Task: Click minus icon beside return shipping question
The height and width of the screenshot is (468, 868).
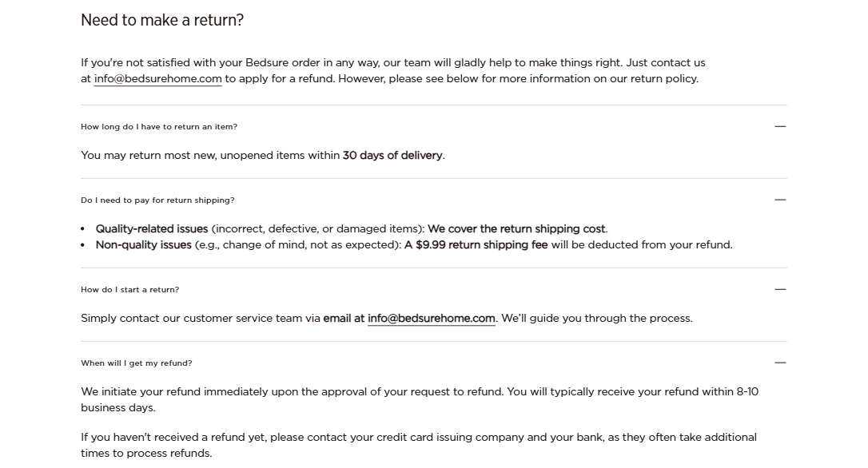Action: click(x=780, y=200)
